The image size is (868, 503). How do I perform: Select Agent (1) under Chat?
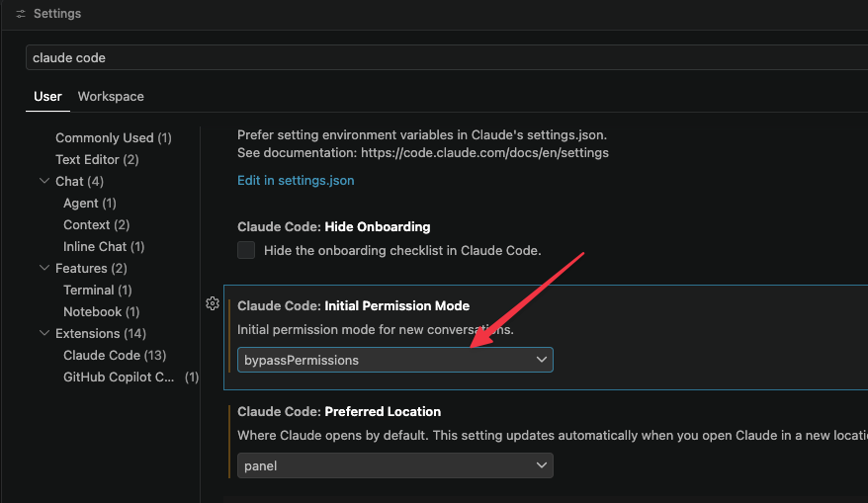click(x=90, y=204)
